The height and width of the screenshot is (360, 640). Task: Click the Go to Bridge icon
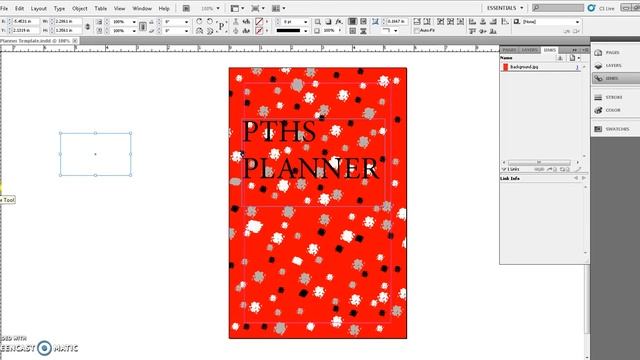point(186,8)
